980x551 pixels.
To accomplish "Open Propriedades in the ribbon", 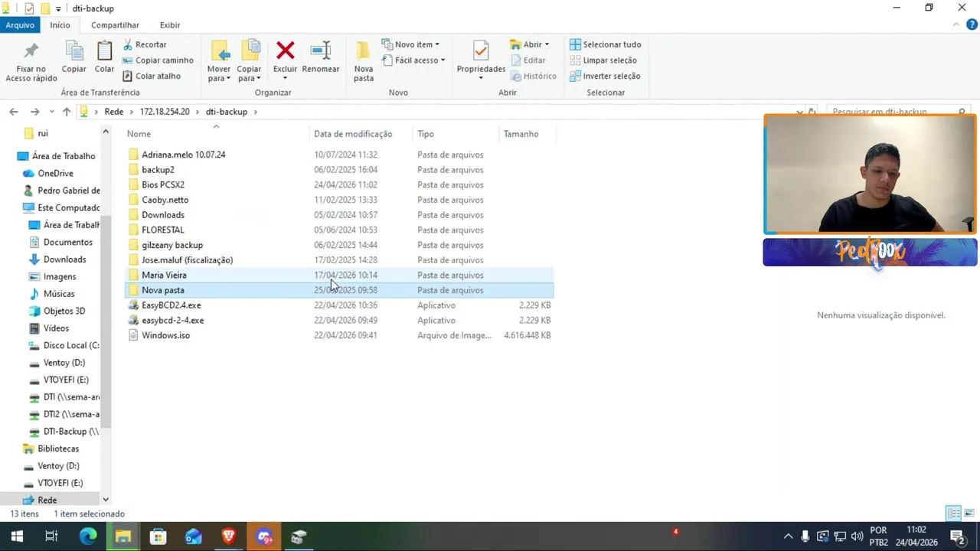I will click(x=481, y=61).
